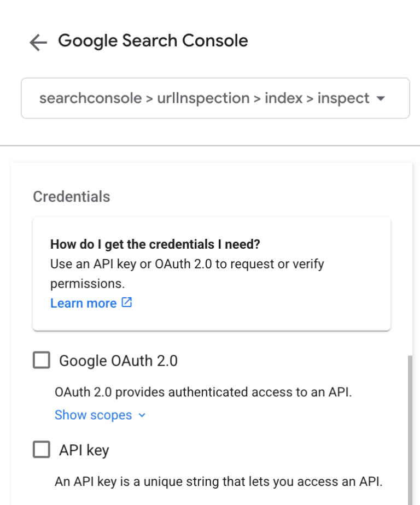Click the arrow icon left of Google Search Console
420x505 pixels.
(x=38, y=42)
